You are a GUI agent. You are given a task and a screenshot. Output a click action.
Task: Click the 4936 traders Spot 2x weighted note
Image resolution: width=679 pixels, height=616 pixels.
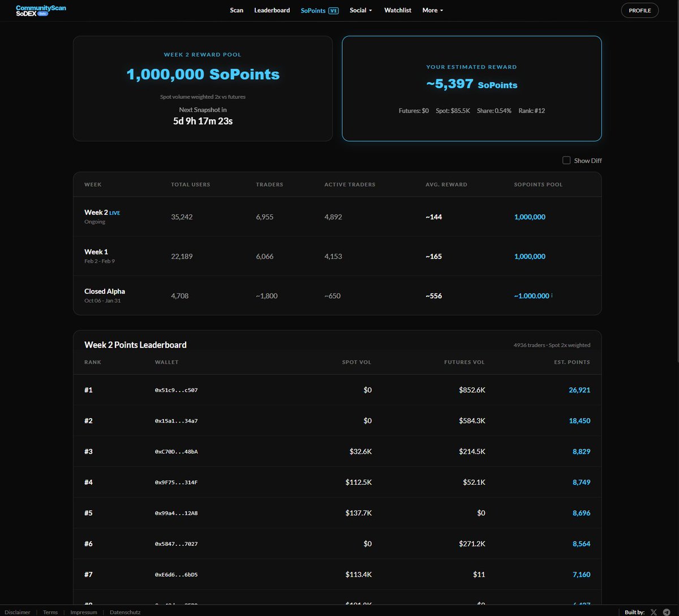tap(552, 345)
